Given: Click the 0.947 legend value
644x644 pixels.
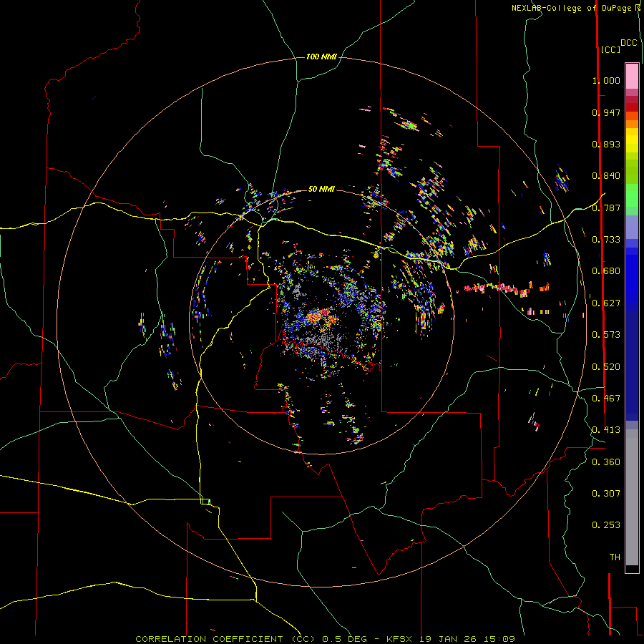Looking at the screenshot, I should pos(606,112).
